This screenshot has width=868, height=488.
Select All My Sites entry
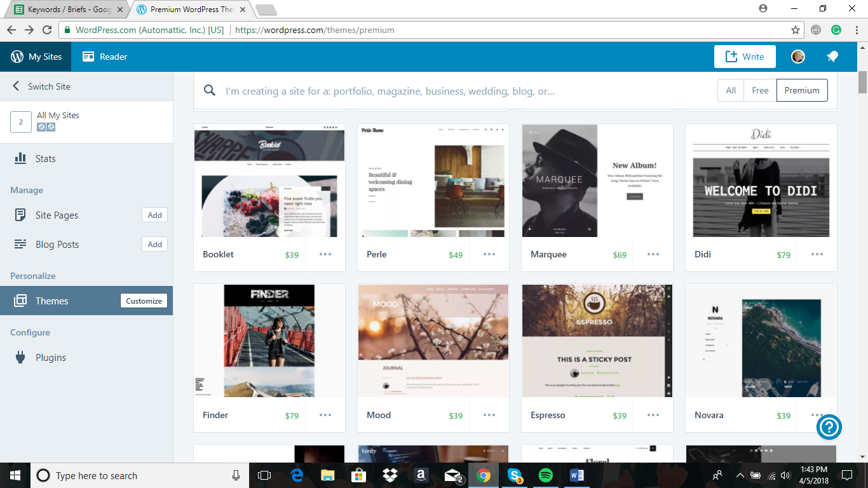tap(86, 121)
